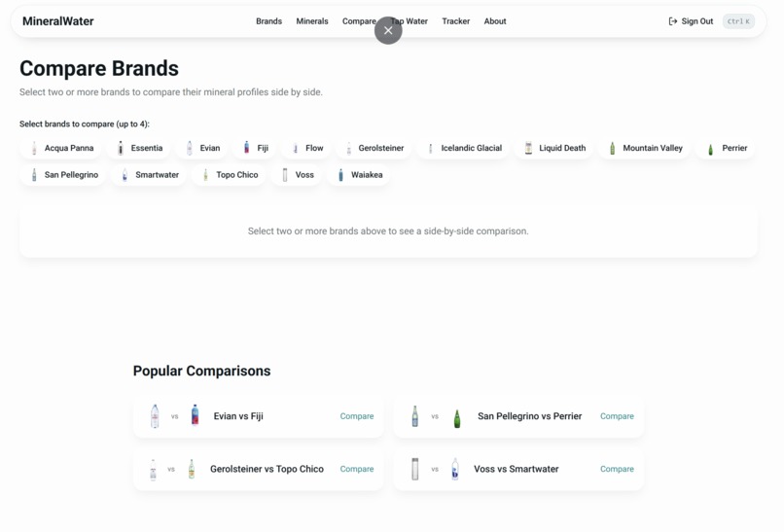Click the empty comparison placeholder message

tap(388, 231)
